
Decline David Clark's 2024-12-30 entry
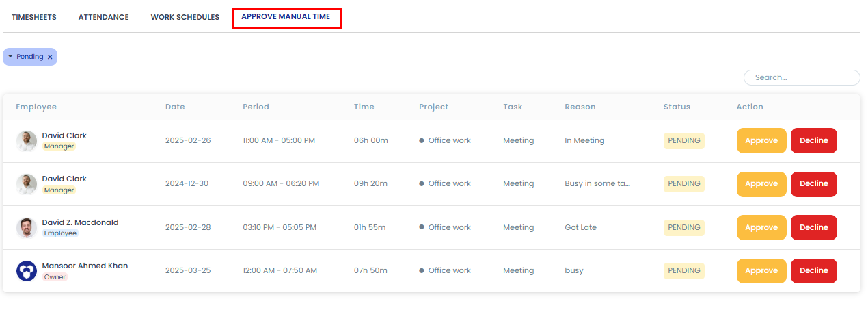[813, 184]
